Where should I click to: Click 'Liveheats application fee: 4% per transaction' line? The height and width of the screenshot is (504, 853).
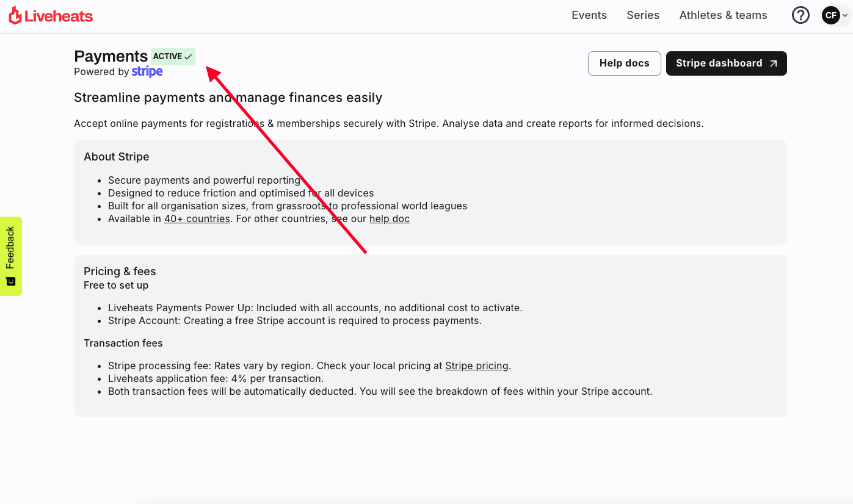tap(216, 378)
